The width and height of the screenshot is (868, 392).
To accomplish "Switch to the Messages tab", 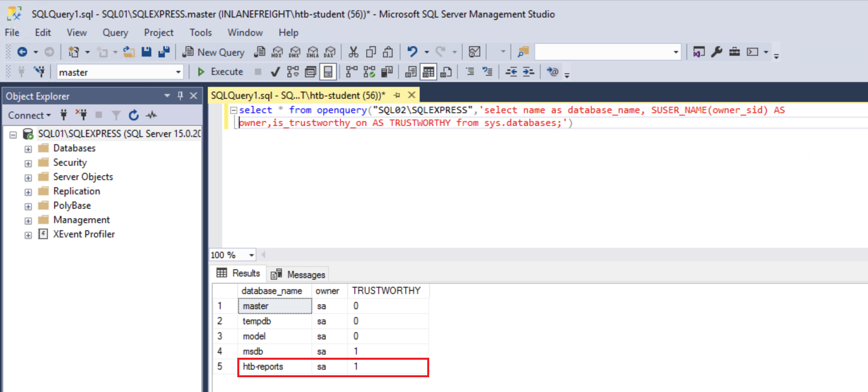I will point(298,274).
